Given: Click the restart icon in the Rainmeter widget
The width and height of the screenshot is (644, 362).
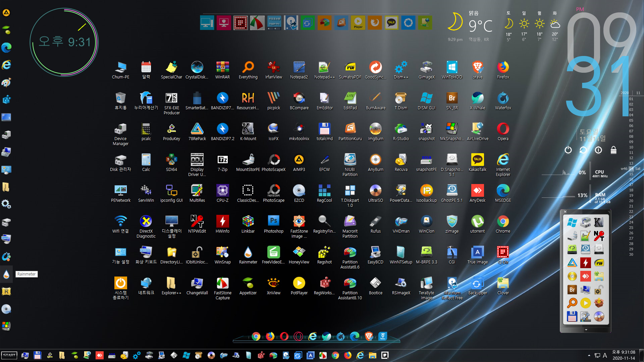Looking at the screenshot, I should pos(583,150).
